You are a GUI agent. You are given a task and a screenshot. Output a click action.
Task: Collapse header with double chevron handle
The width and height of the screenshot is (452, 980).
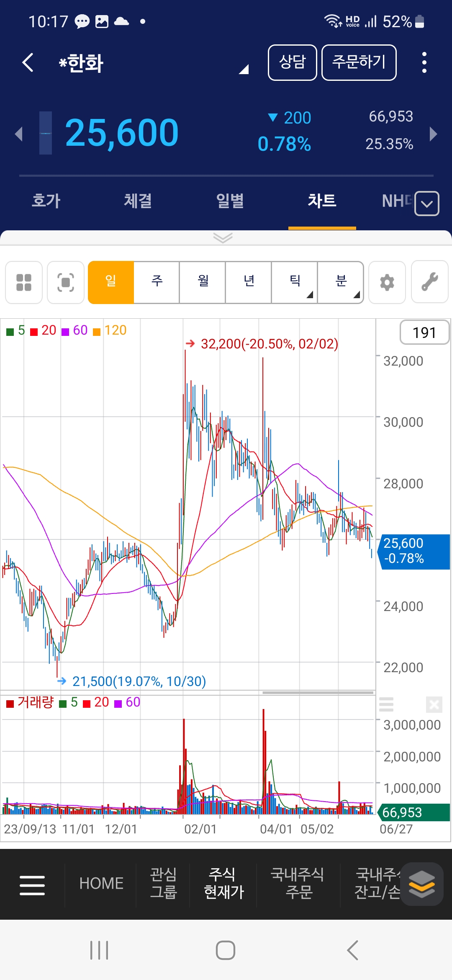tap(223, 238)
